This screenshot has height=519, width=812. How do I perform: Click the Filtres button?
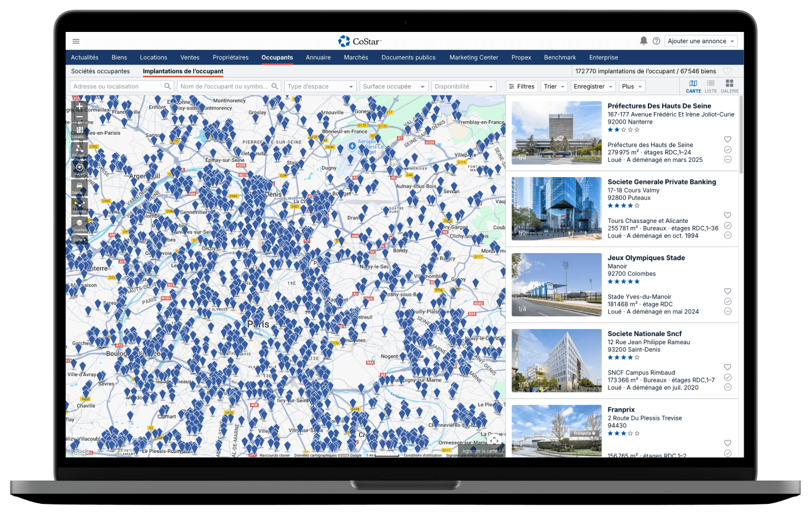[521, 86]
